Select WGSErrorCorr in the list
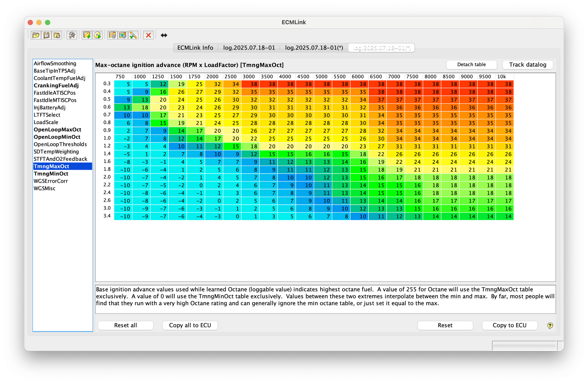 tap(63, 181)
